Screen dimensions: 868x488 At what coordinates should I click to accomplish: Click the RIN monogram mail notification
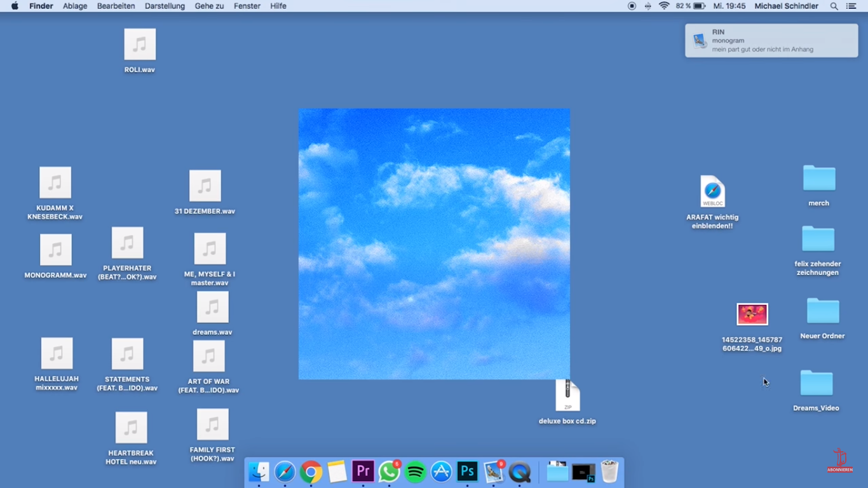click(771, 41)
